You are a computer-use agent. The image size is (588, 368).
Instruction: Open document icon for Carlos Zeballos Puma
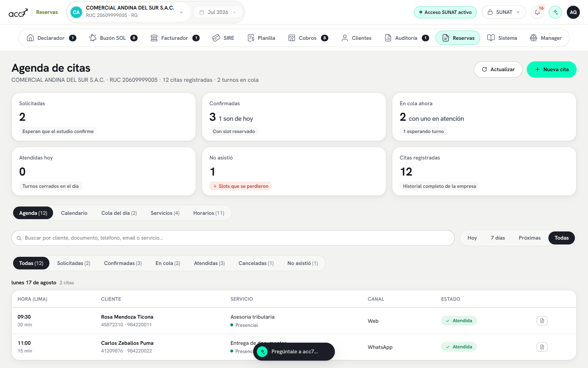pyautogui.click(x=542, y=347)
